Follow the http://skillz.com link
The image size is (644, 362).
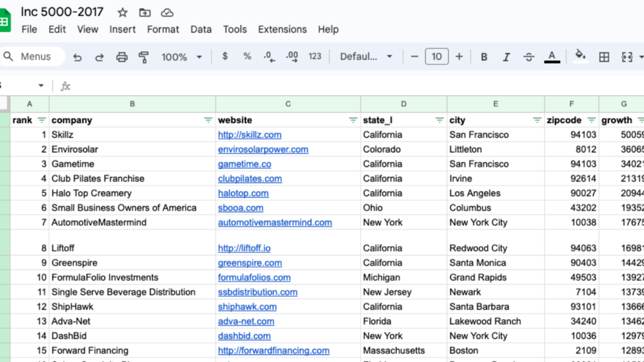[x=249, y=135]
